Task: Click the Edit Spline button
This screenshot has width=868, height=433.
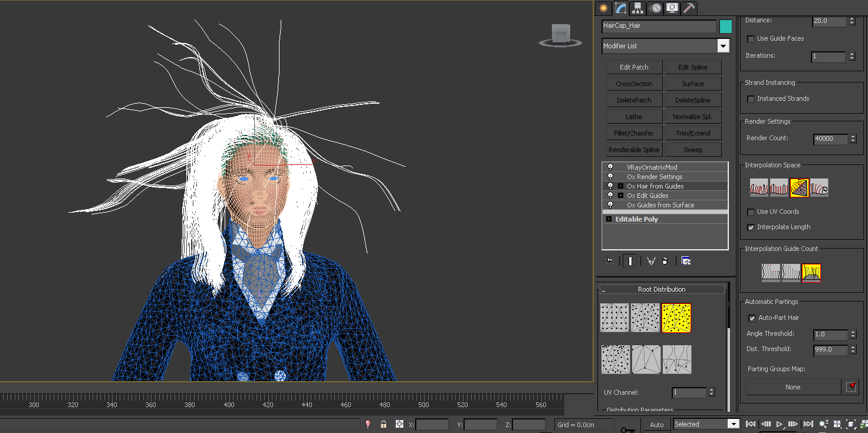Action: [693, 67]
